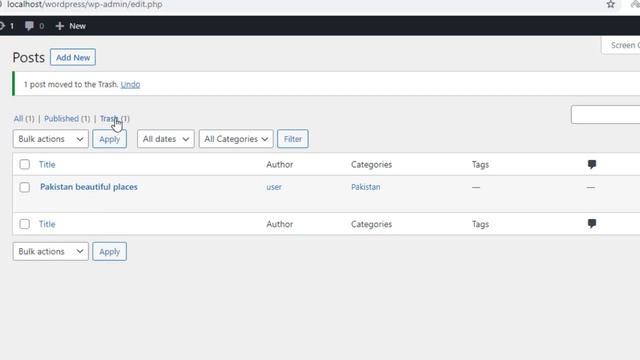
Task: Click the search posts input field
Action: tap(605, 115)
